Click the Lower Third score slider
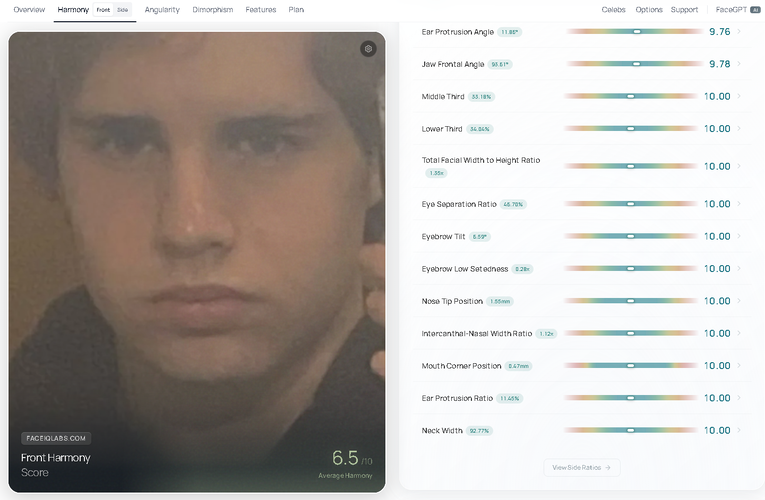The width and height of the screenshot is (765, 500). point(631,129)
